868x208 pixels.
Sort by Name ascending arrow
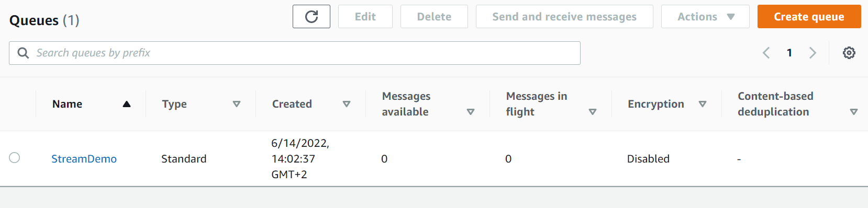tap(127, 104)
